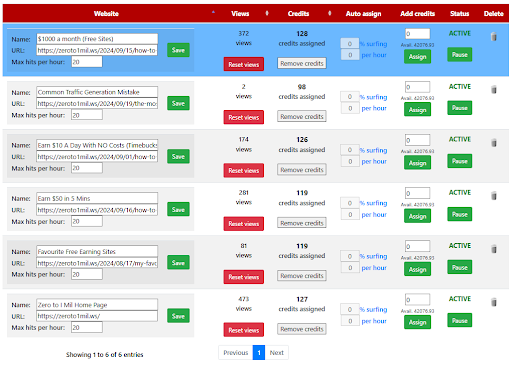Screen dimensions: 512x367
Task: Sort table by Credits column arrow
Action: click(330, 13)
